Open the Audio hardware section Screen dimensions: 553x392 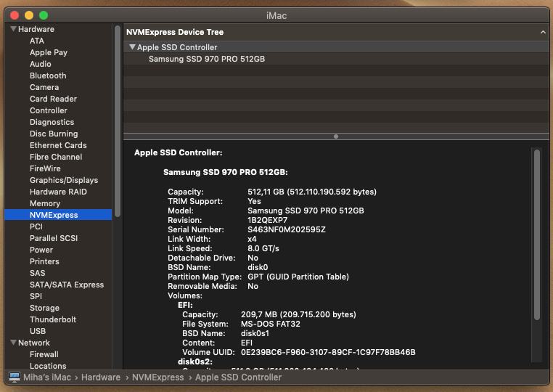pos(41,64)
